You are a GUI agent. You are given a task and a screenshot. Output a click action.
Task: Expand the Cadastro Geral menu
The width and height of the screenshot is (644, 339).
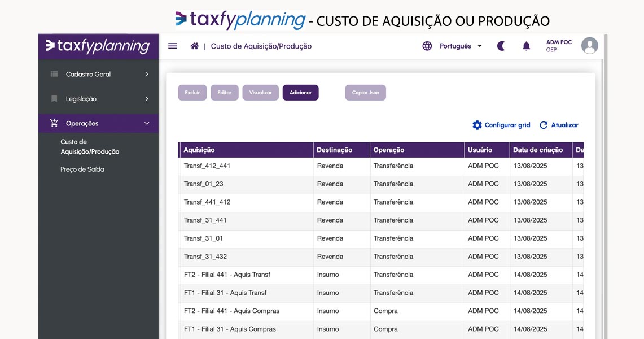pyautogui.click(x=98, y=74)
